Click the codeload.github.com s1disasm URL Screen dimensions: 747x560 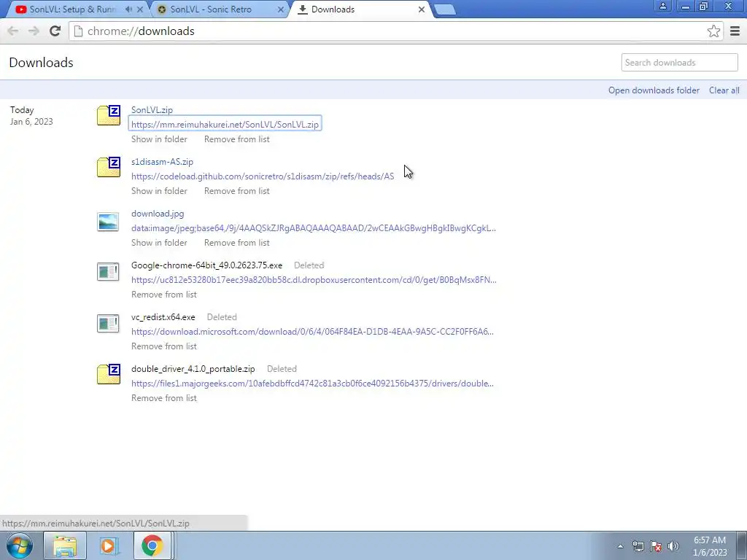coord(263,176)
